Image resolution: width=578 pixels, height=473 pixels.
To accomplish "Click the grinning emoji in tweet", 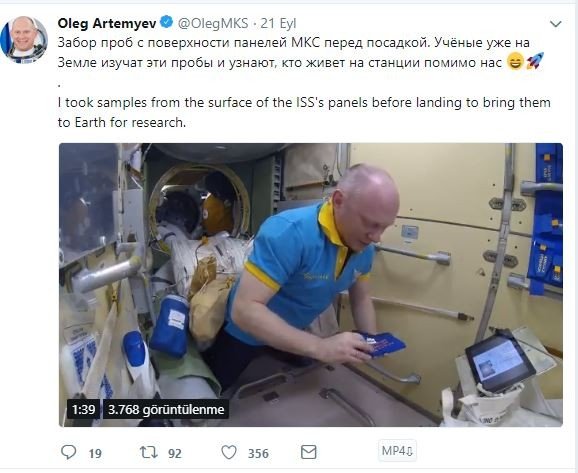I will click(515, 61).
